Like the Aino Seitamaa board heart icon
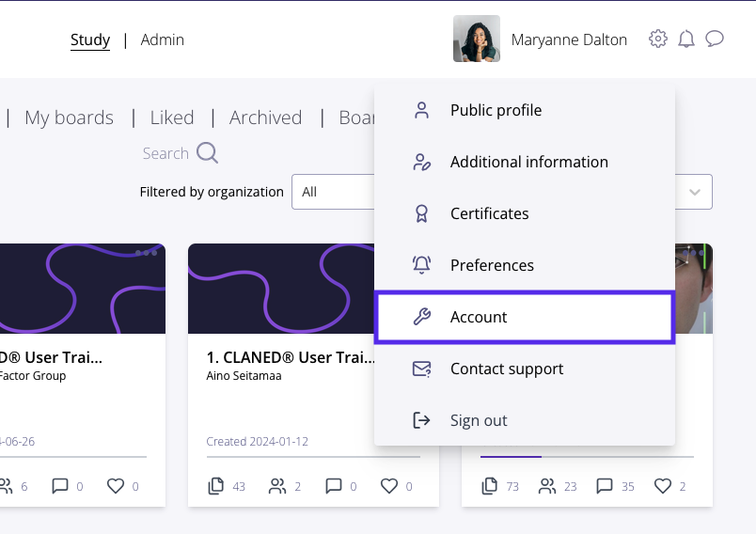Viewport: 756px width, 534px height. [x=389, y=486]
